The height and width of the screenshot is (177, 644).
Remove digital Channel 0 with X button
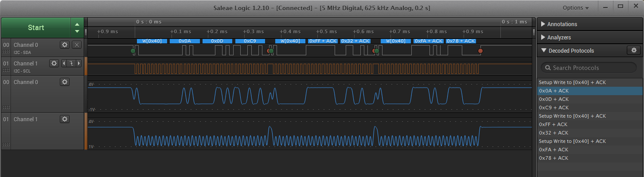(76, 45)
